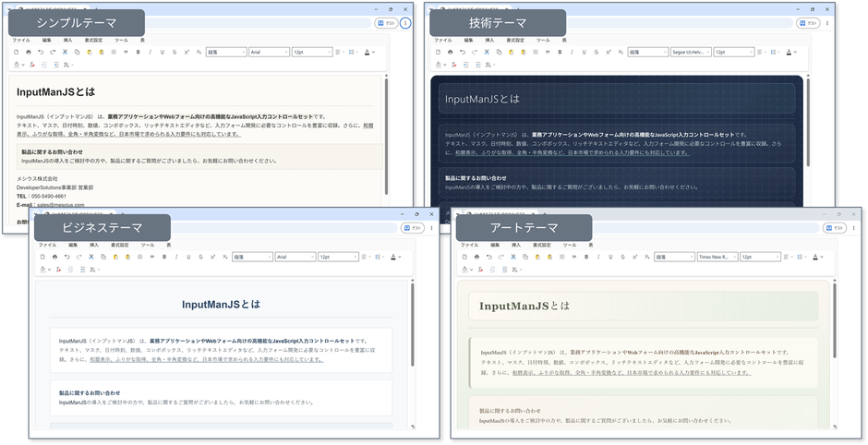Click Clear formatting in Tech theme toolbar
The height and width of the screenshot is (445, 868).
(453, 65)
